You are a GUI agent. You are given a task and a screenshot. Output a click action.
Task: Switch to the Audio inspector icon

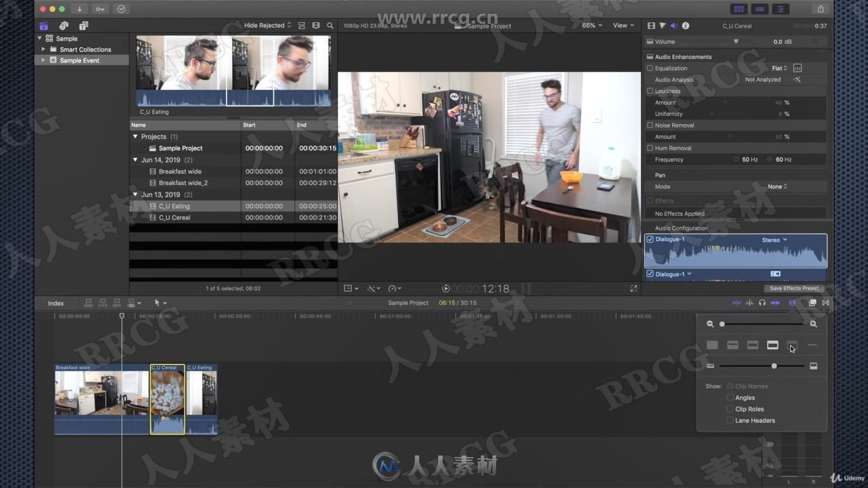point(673,26)
